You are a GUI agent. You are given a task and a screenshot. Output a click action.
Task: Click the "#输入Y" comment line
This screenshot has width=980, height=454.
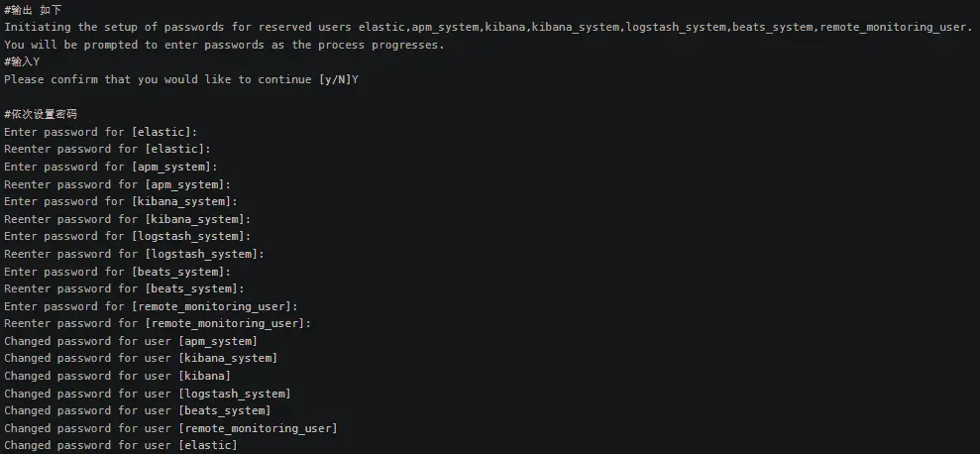click(22, 61)
